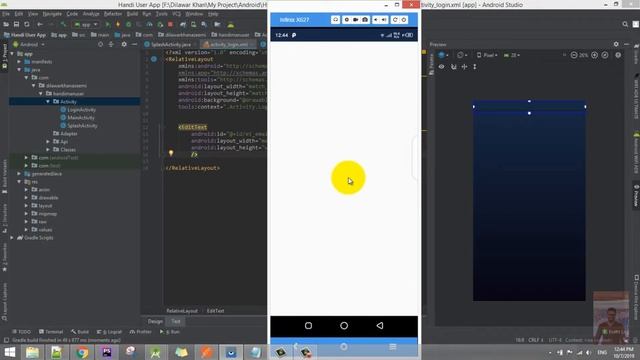Expand the Classes package
Image resolution: width=640 pixels, height=360 pixels.
pos(48,150)
